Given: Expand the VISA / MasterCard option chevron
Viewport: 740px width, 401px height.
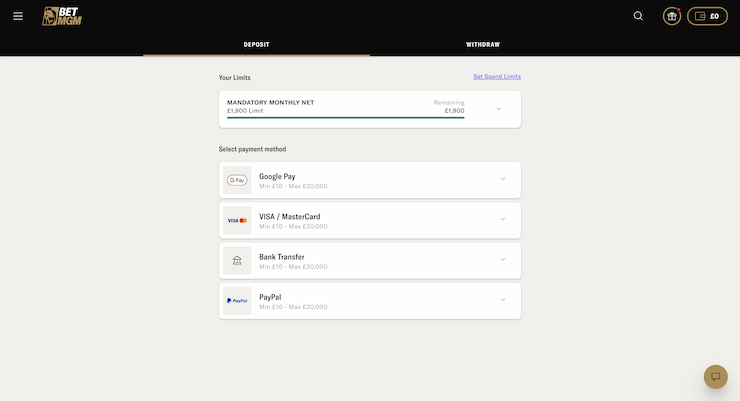Looking at the screenshot, I should (502, 219).
